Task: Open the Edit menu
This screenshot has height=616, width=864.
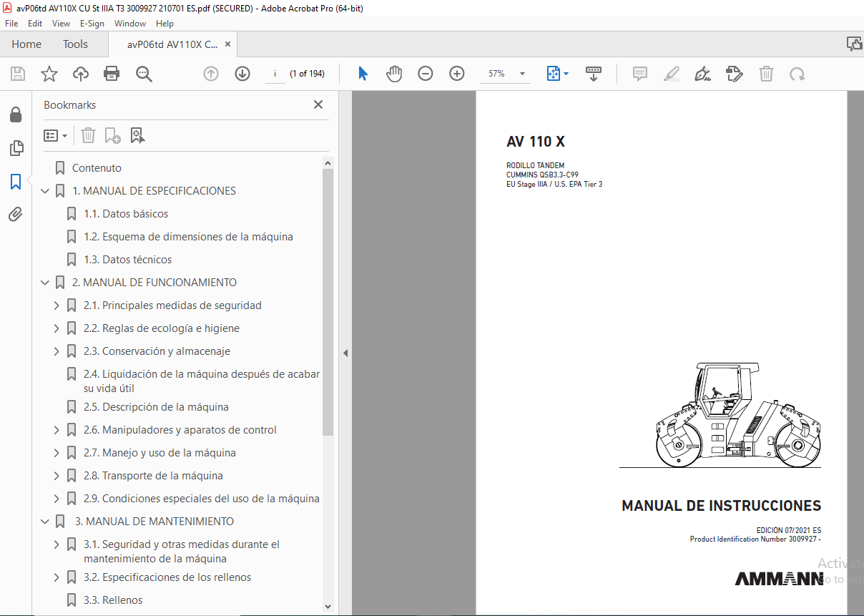Action: (x=35, y=24)
